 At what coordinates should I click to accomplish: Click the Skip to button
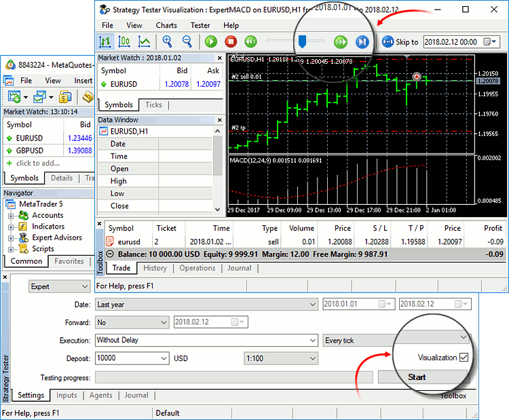click(400, 42)
